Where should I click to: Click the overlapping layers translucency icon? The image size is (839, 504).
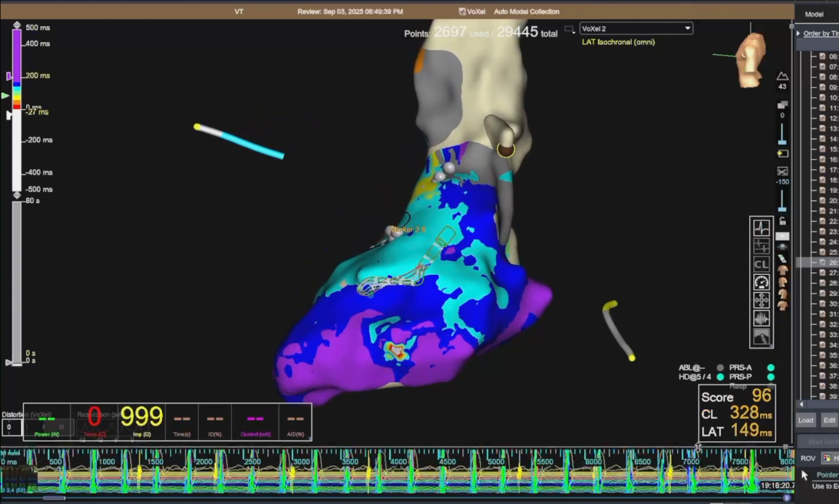tap(782, 105)
